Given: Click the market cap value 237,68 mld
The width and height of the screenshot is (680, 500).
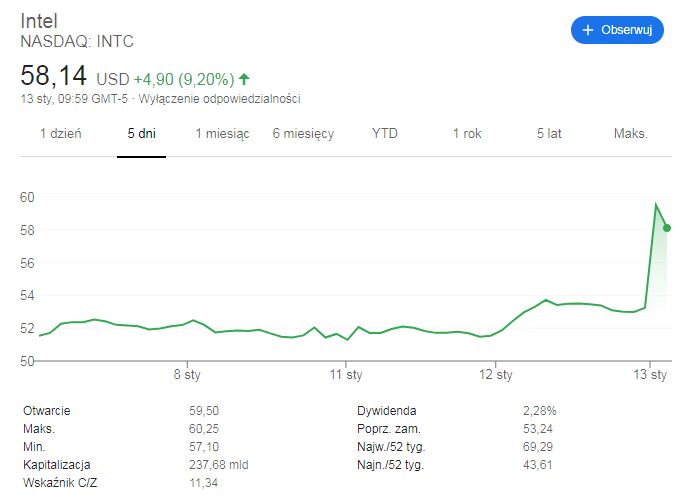Looking at the screenshot, I should 219,465.
